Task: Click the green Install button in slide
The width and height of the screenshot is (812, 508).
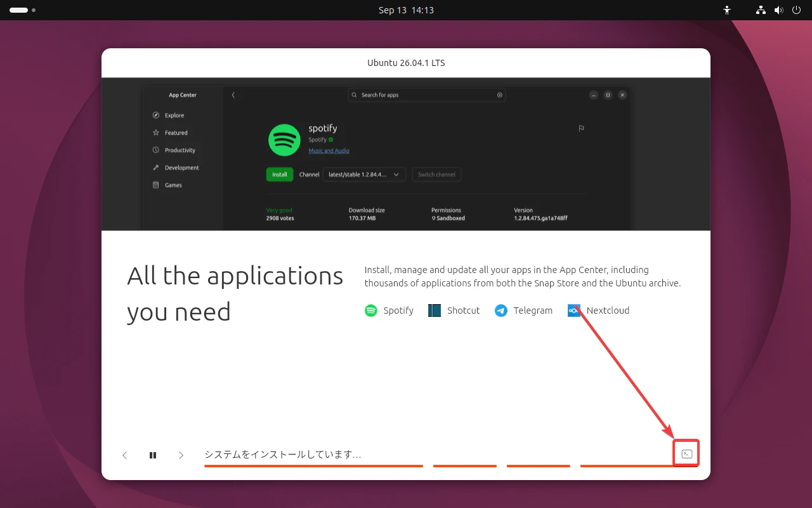Action: pos(280,174)
